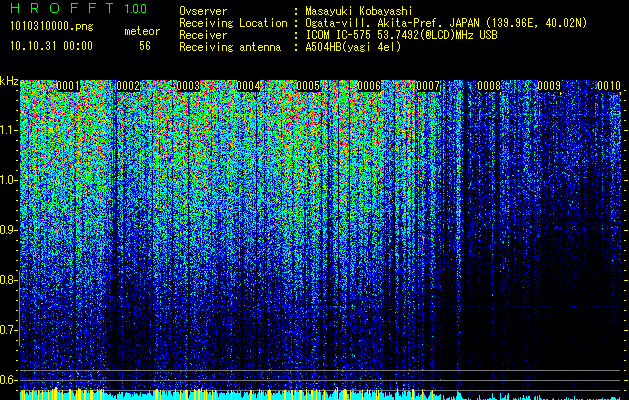This screenshot has width=629, height=400.
Task: Click the 1.0 frequency axis label
Action: [x=9, y=180]
